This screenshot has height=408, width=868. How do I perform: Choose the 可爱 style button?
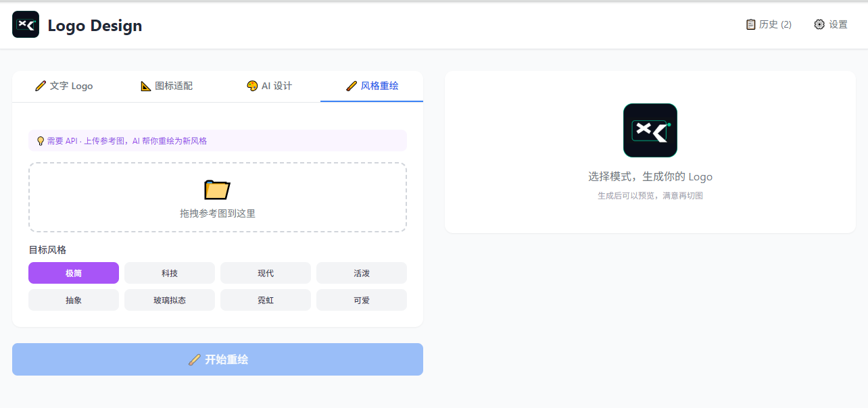(x=362, y=300)
